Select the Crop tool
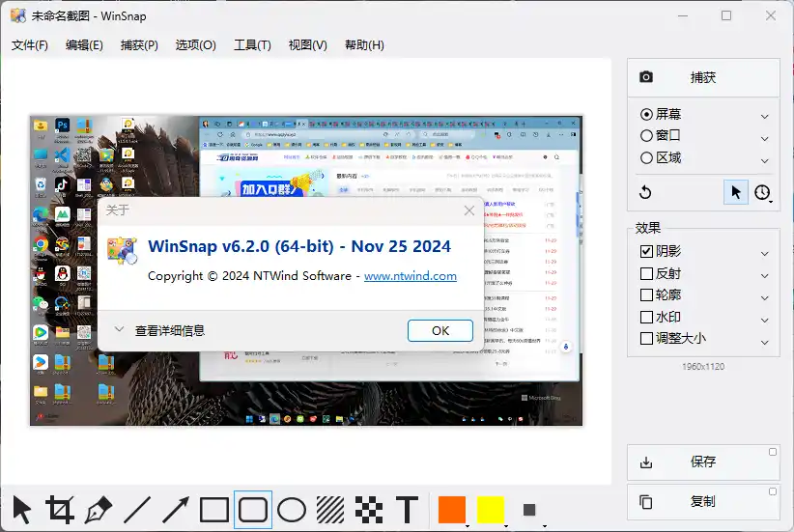794x532 pixels. [60, 510]
